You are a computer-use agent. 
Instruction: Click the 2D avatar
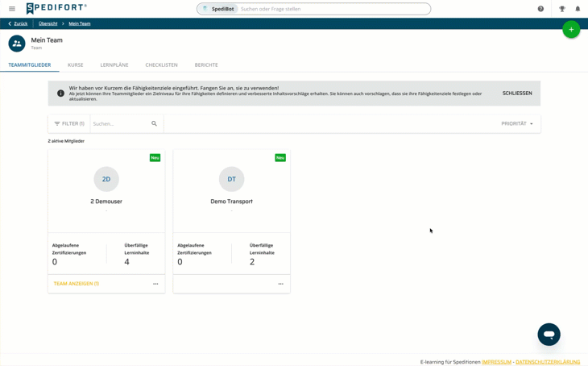coord(106,179)
